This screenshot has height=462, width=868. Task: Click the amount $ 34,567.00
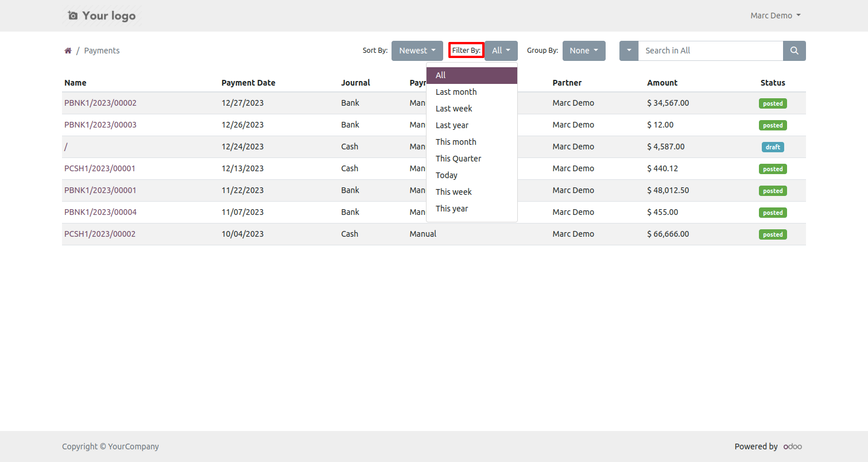point(668,103)
